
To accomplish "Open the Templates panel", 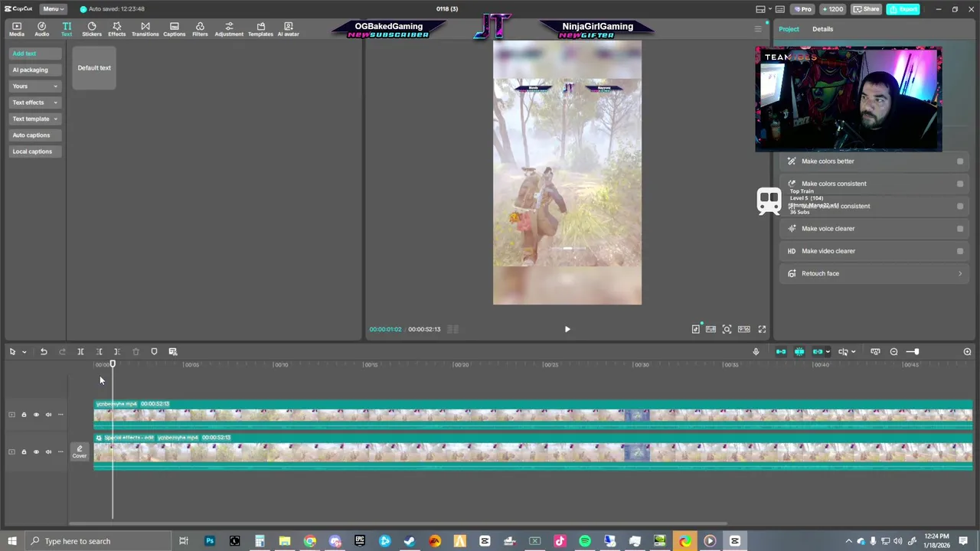I will tap(260, 29).
